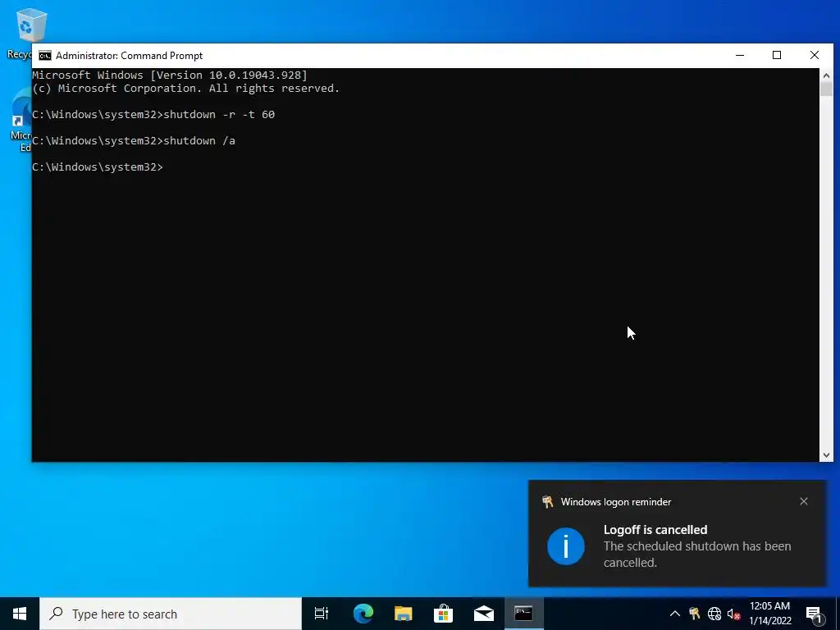Click the Windows version line in console
Screen dimensions: 840x630
click(170, 75)
